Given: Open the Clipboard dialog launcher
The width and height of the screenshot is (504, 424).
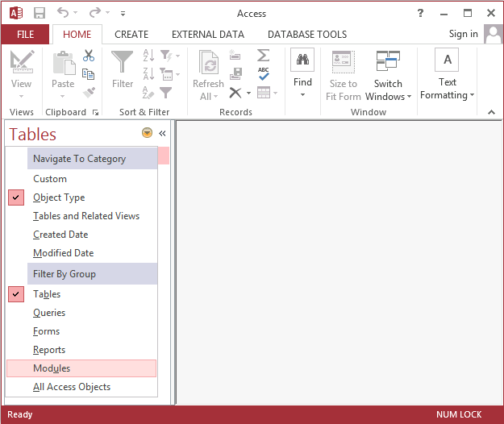Looking at the screenshot, I should pyautogui.click(x=95, y=112).
